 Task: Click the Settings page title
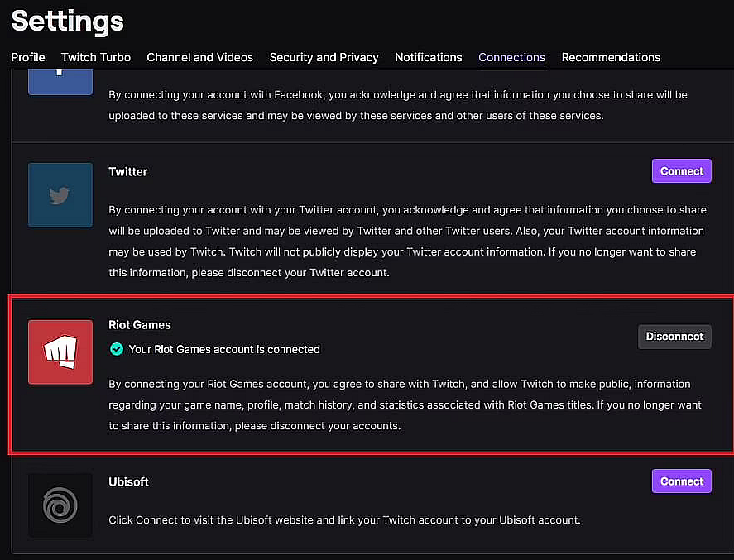pos(67,22)
